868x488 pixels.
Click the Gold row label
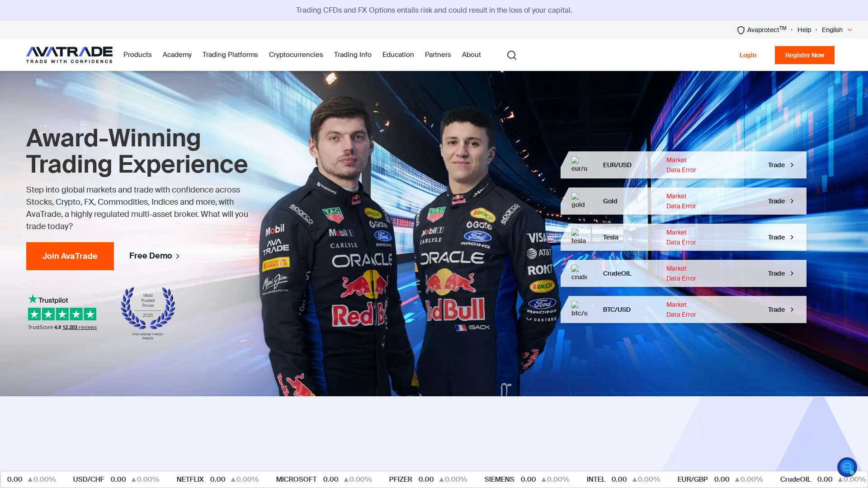point(610,201)
